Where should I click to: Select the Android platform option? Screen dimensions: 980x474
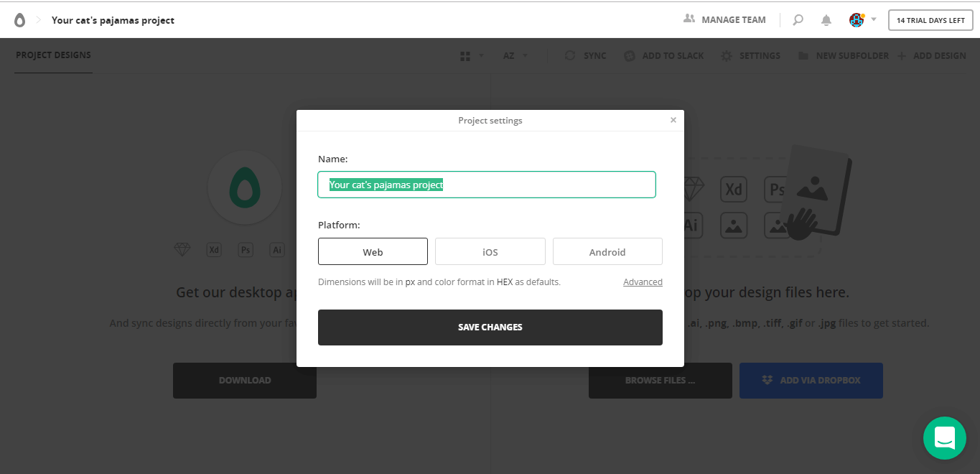click(607, 252)
